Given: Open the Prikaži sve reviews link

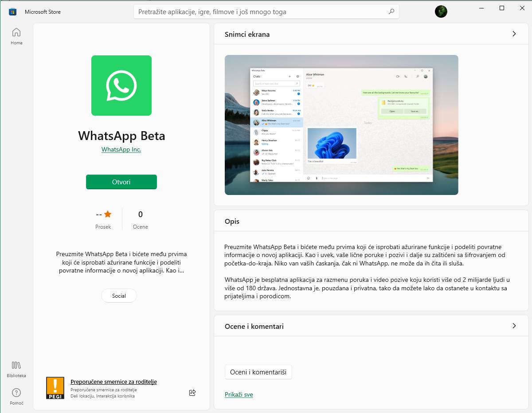Looking at the screenshot, I should coord(239,394).
